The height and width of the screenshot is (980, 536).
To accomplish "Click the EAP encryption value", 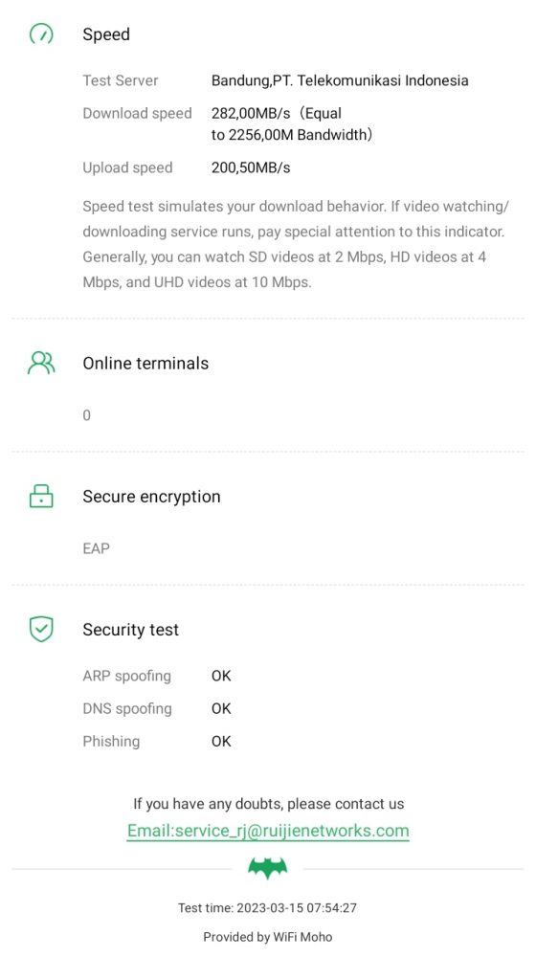I will tap(97, 548).
